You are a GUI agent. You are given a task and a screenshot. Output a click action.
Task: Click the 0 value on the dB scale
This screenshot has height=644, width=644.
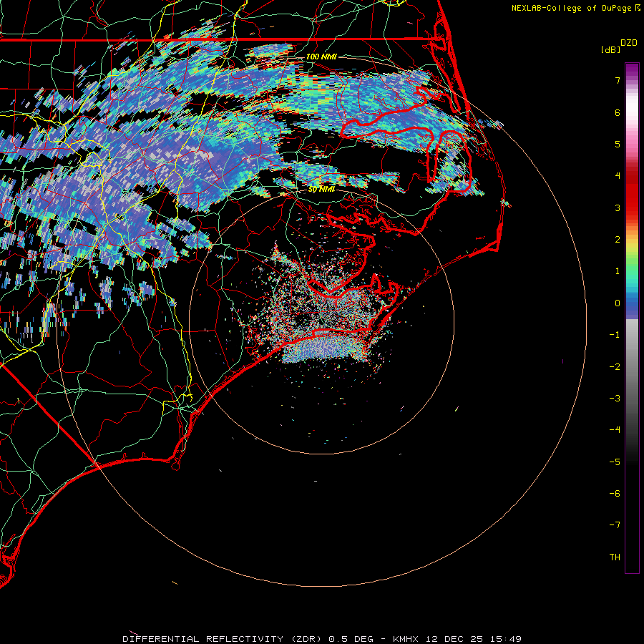618,303
